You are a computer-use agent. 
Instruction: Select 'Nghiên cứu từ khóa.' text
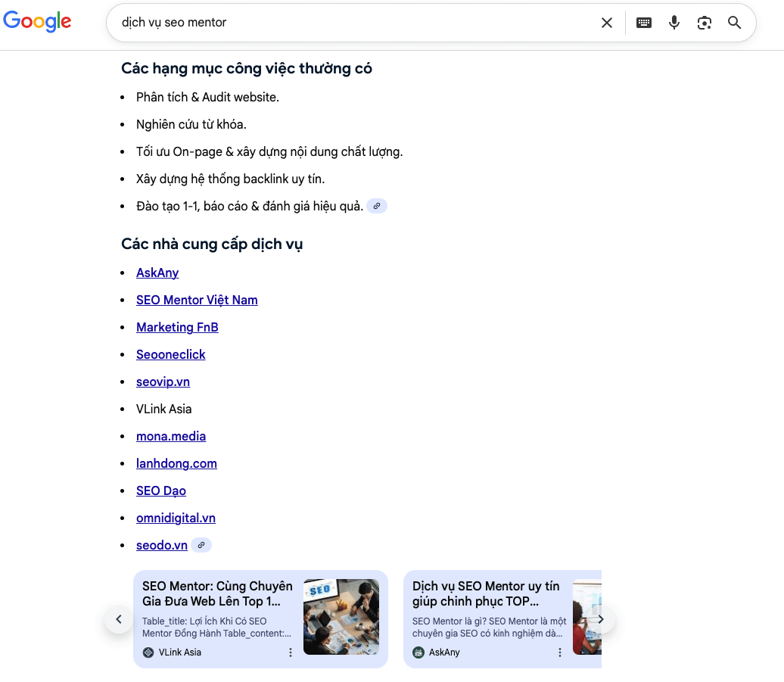(x=191, y=124)
